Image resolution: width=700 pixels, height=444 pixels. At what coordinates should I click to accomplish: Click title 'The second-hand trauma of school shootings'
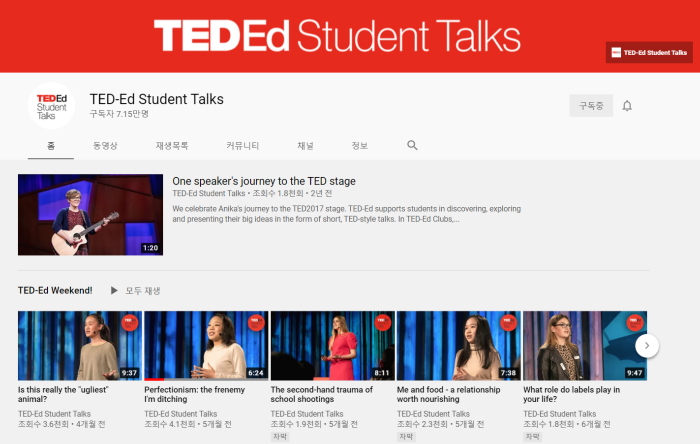(321, 394)
